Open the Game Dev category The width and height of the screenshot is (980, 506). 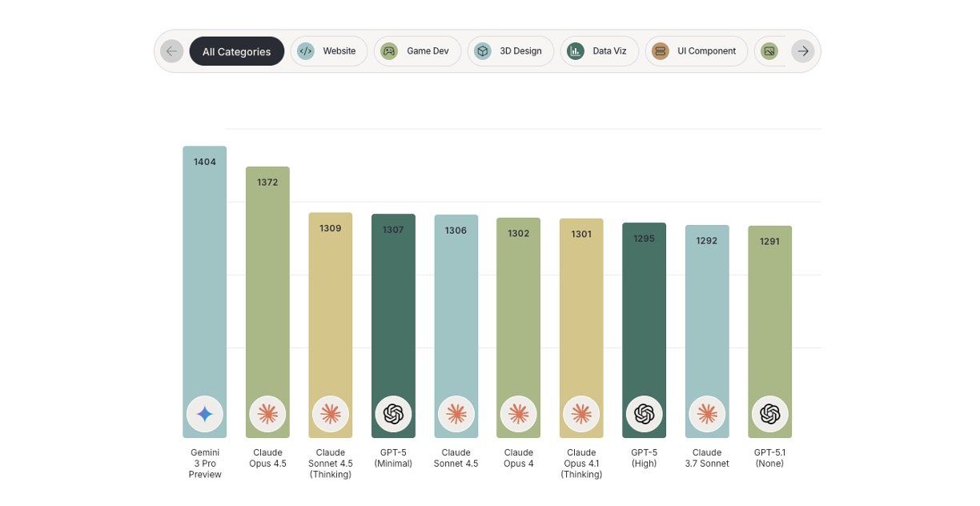coord(418,51)
